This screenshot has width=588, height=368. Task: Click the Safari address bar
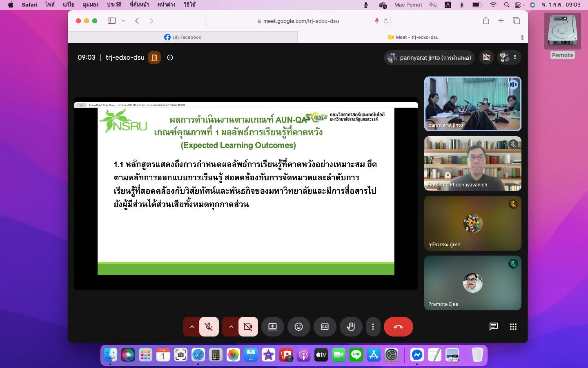298,21
